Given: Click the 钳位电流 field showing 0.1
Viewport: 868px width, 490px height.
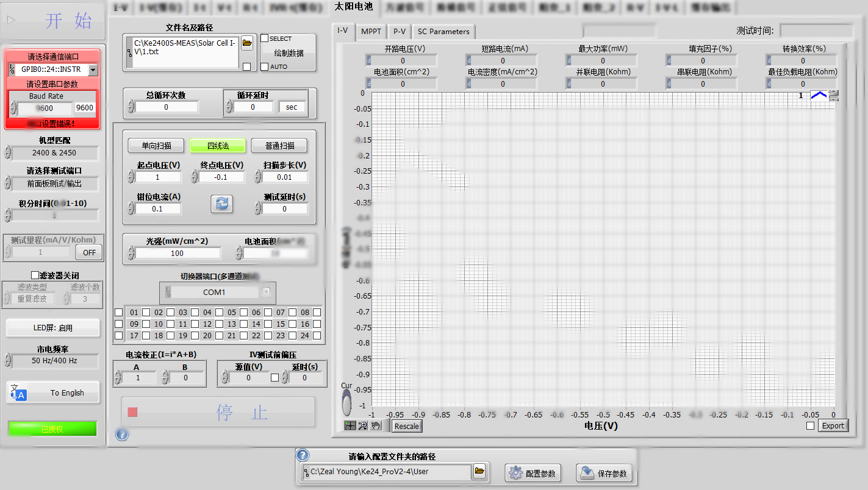Looking at the screenshot, I should (158, 209).
